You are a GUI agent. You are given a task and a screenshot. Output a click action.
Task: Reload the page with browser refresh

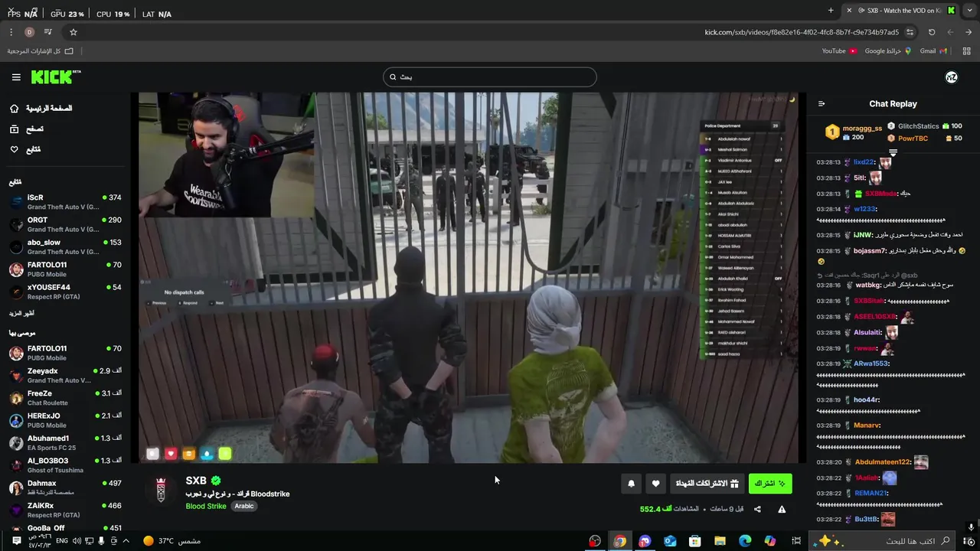click(x=932, y=32)
